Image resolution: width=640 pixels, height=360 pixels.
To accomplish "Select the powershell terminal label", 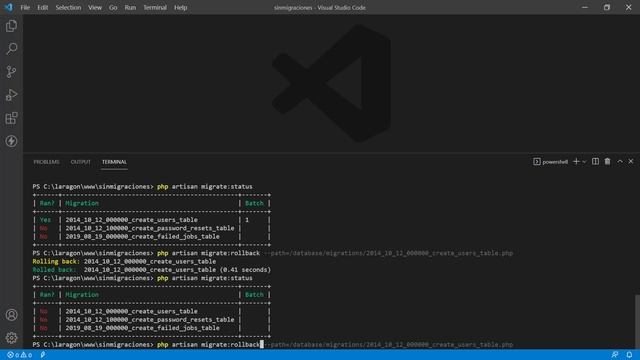I will (551, 162).
